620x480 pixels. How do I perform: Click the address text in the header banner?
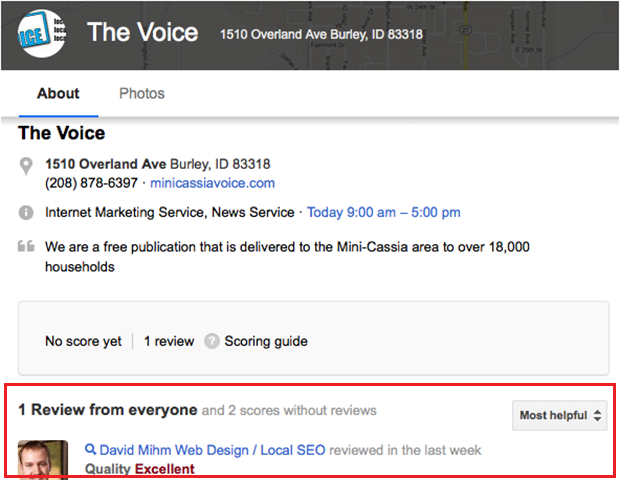click(321, 35)
